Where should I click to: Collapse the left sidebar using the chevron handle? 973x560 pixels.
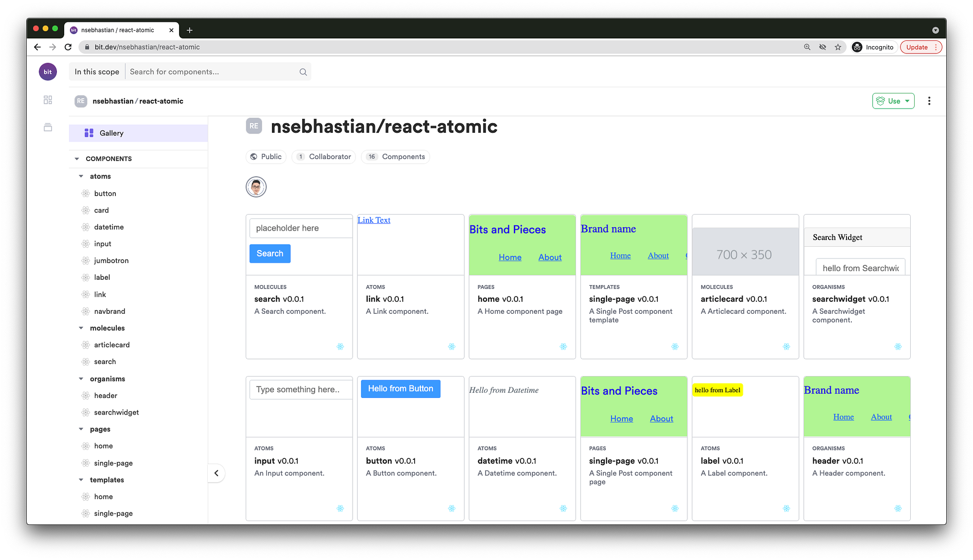click(x=216, y=473)
